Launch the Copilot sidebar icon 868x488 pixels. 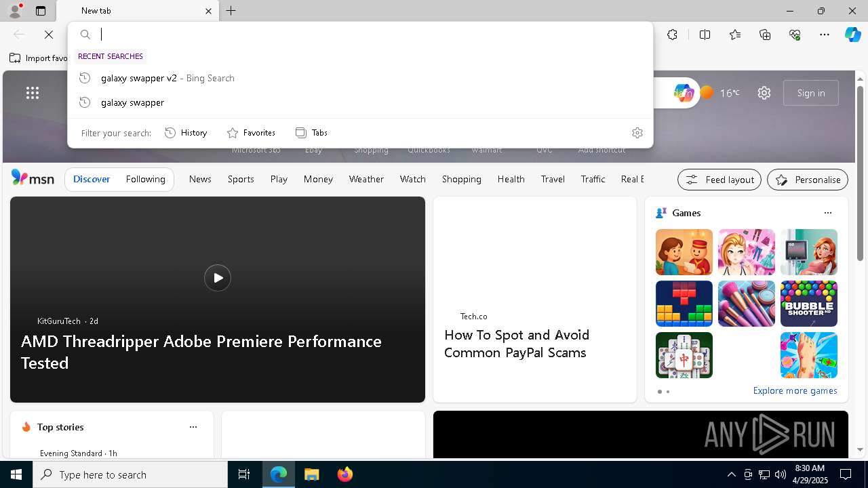[852, 35]
